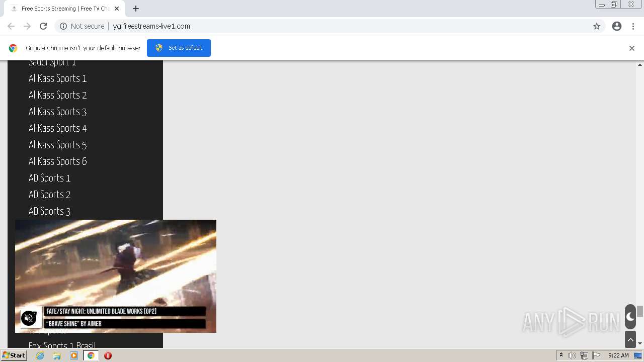Open the volume control in system tray
Viewport: 644px width, 362px height.
pos(572,355)
